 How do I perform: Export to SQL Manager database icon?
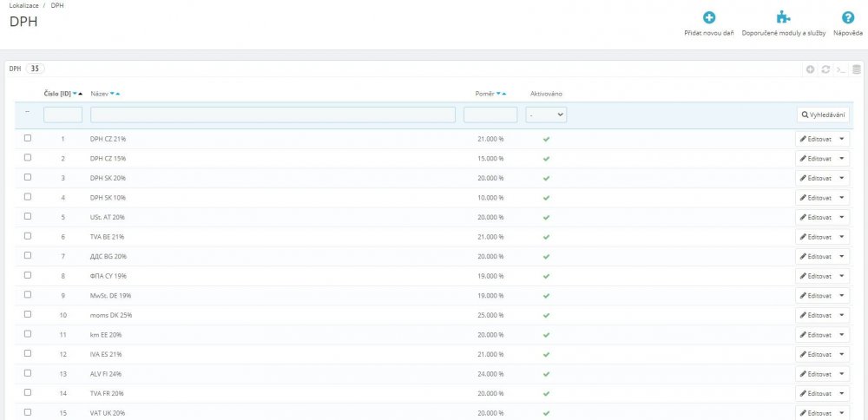pos(857,69)
